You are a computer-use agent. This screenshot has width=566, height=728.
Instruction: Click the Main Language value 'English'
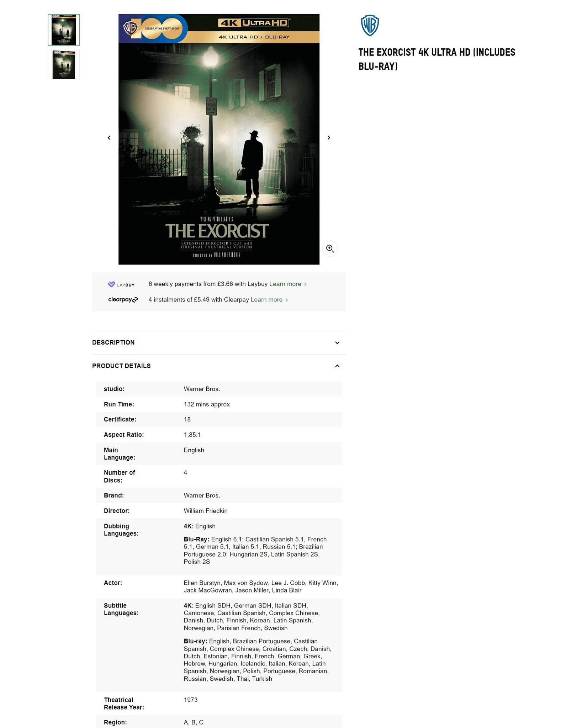pos(194,450)
